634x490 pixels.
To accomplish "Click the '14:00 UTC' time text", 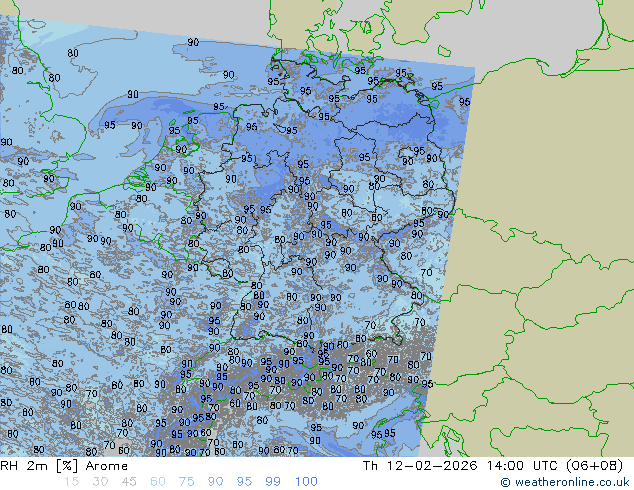I will (522, 466).
